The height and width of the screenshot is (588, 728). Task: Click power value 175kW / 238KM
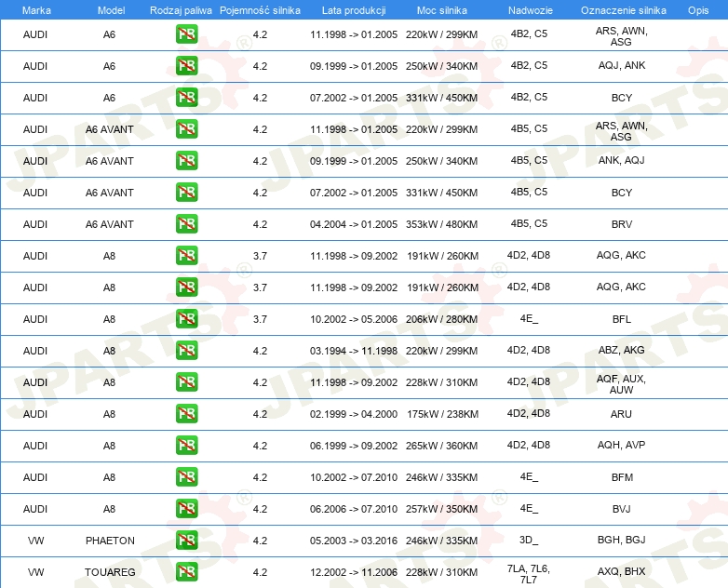(x=442, y=414)
